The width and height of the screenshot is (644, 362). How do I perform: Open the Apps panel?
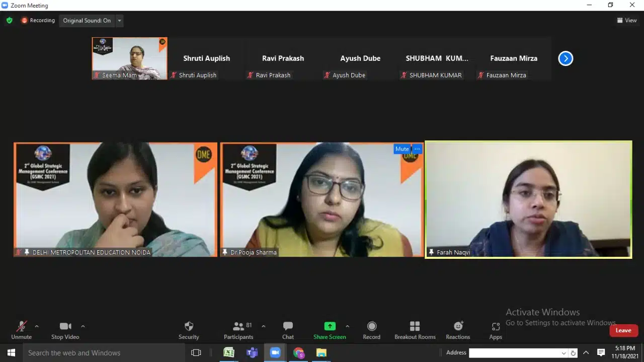coord(496,327)
